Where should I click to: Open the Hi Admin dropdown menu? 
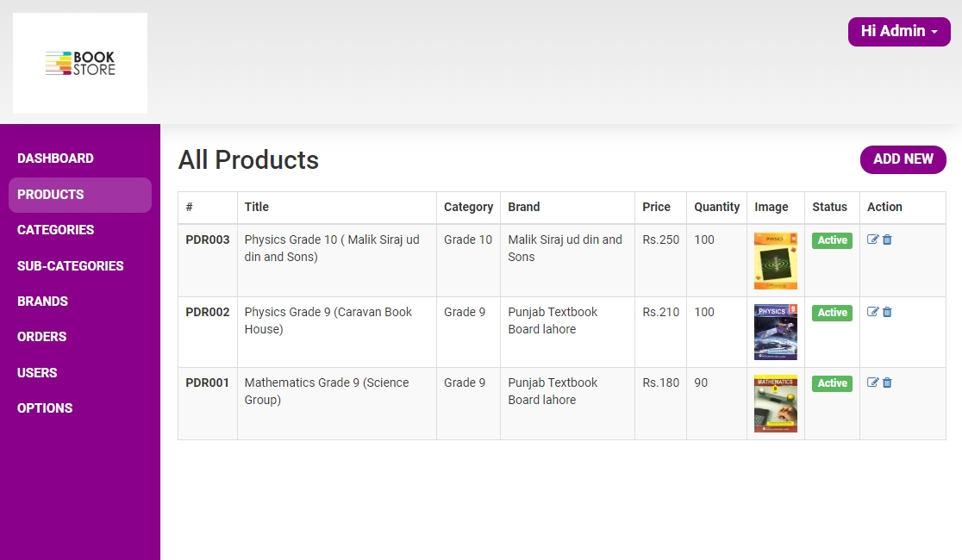[x=899, y=32]
